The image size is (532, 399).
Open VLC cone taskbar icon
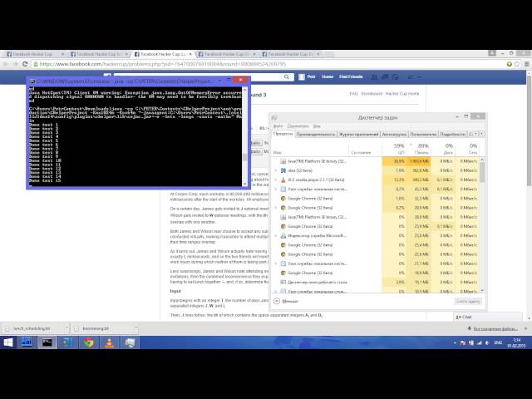coord(109,342)
